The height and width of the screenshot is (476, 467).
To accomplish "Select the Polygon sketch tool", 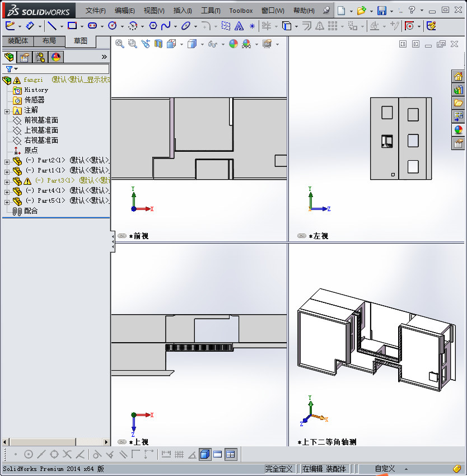I will (153, 26).
